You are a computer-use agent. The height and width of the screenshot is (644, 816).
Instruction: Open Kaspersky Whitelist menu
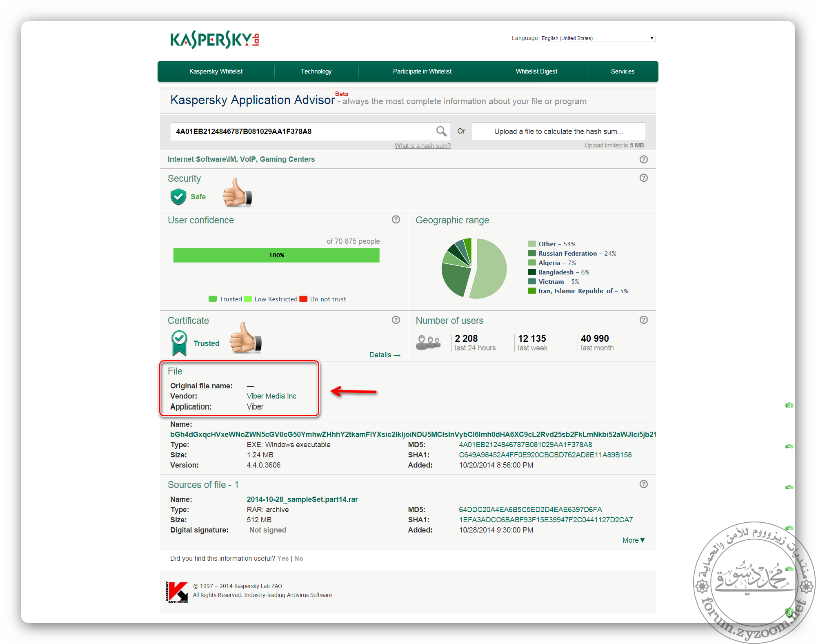[x=216, y=71]
